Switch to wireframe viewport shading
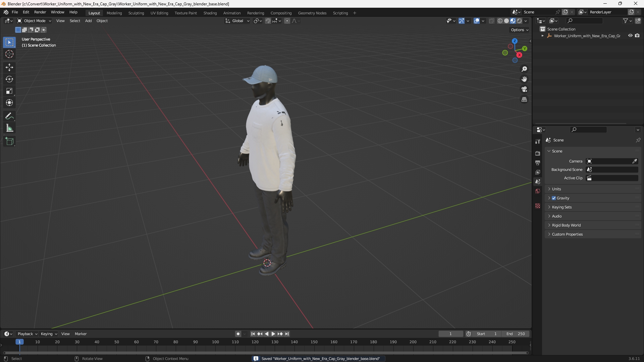The image size is (644, 362). click(x=500, y=21)
